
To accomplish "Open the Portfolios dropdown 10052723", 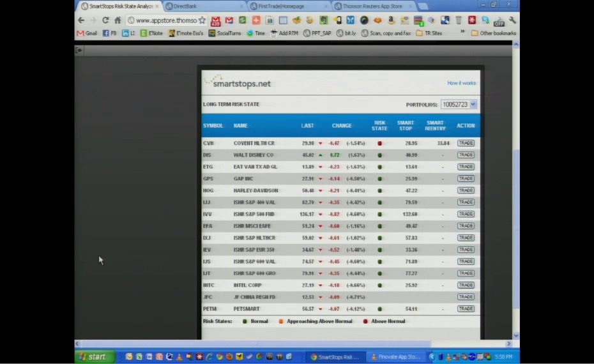I will coord(459,105).
